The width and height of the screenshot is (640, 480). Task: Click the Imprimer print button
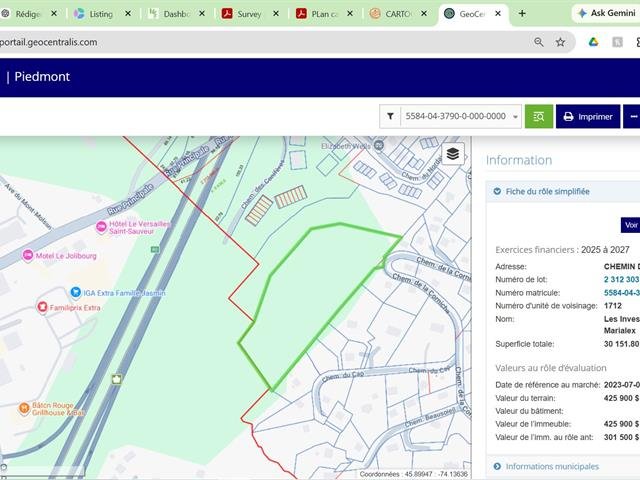pos(588,116)
